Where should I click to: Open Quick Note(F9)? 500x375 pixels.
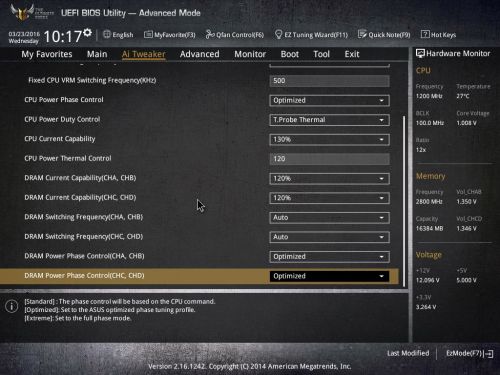(x=389, y=35)
